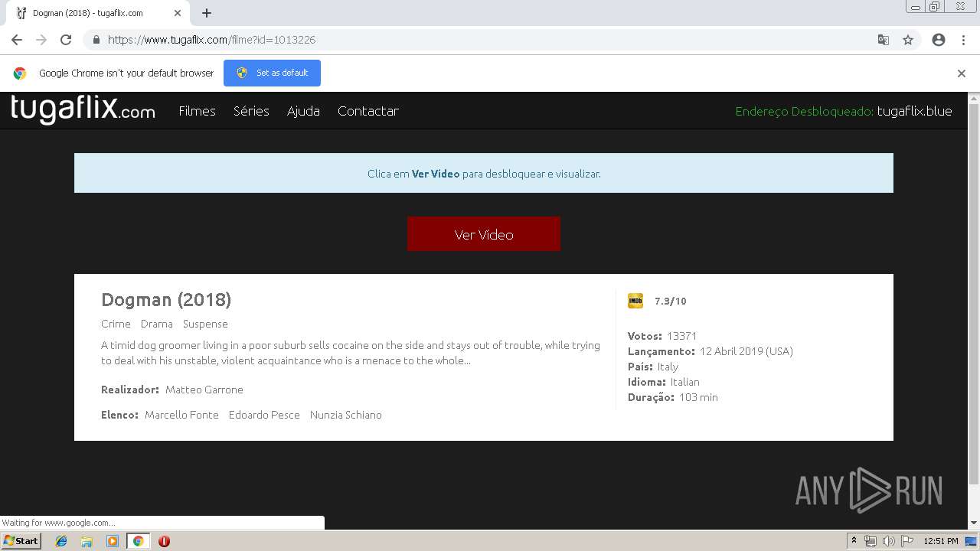
Task: Click the page vertical scrollbar
Action: (x=974, y=295)
